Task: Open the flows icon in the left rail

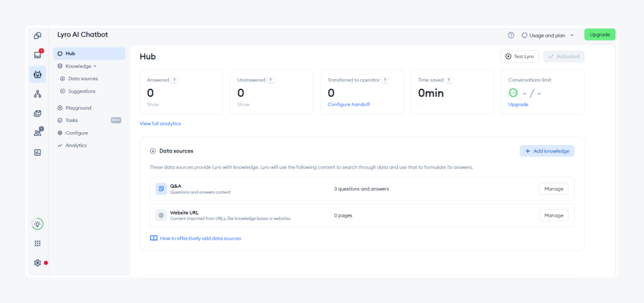Action: (x=38, y=94)
